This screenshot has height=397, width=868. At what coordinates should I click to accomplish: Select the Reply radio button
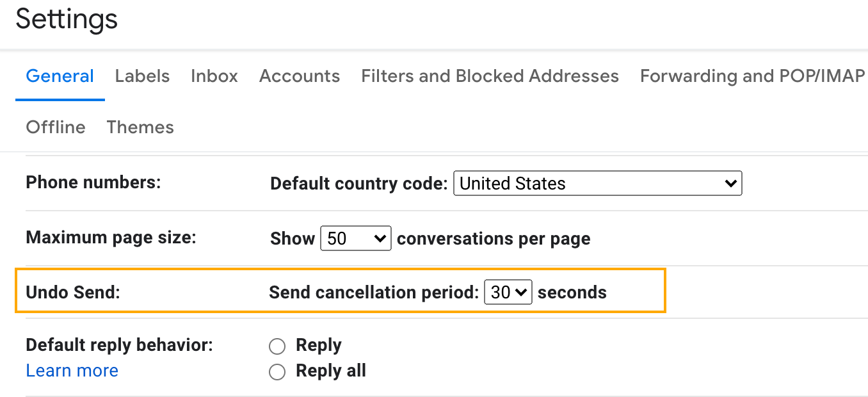click(x=277, y=346)
